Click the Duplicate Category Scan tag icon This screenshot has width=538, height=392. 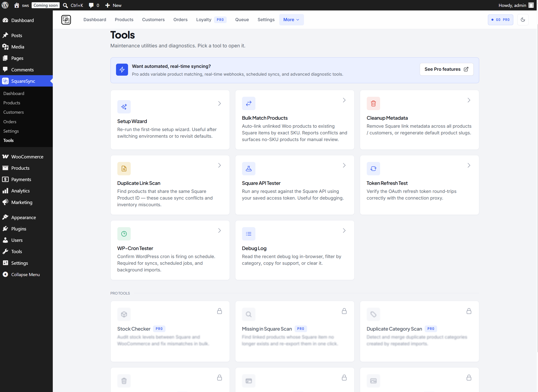click(x=373, y=314)
